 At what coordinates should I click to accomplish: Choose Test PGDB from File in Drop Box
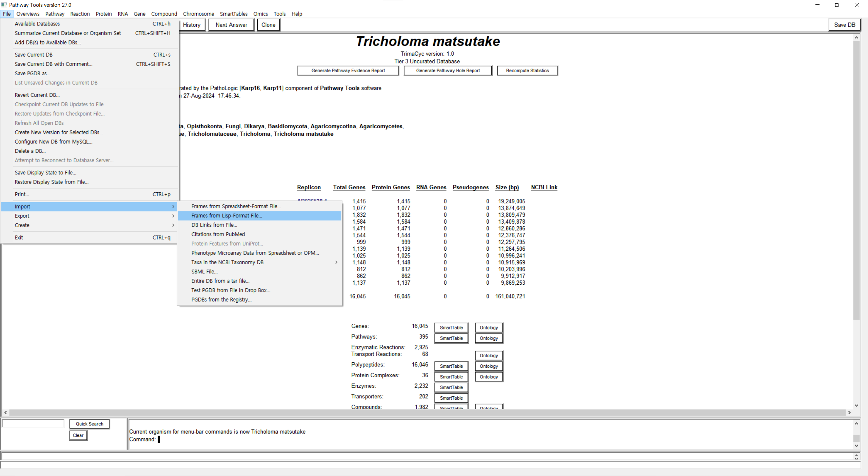259,290
